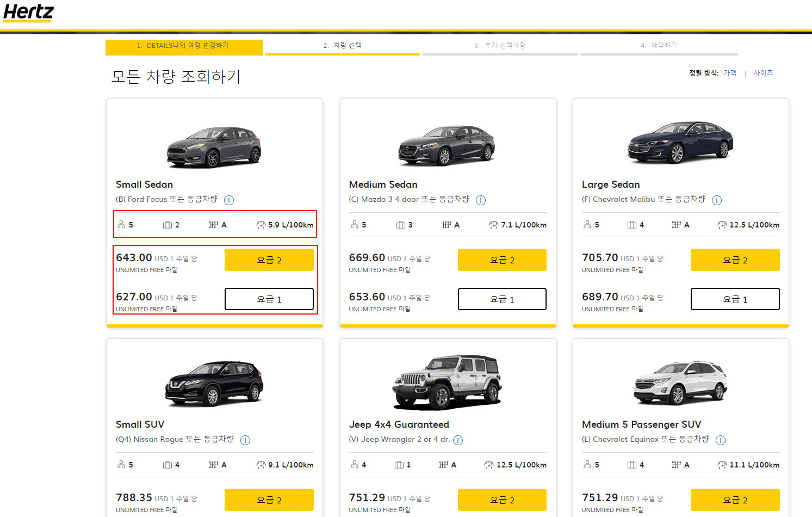Click transmission icon on Medium Sedan card

click(447, 225)
